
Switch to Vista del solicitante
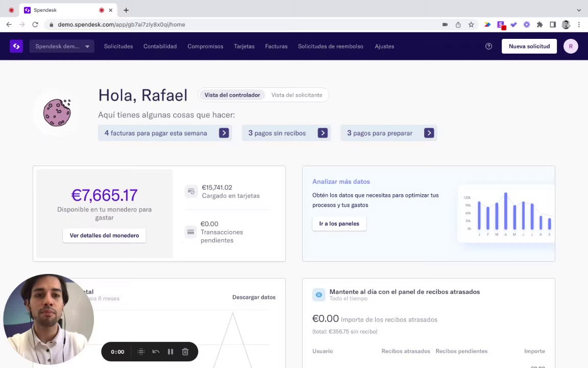click(297, 95)
